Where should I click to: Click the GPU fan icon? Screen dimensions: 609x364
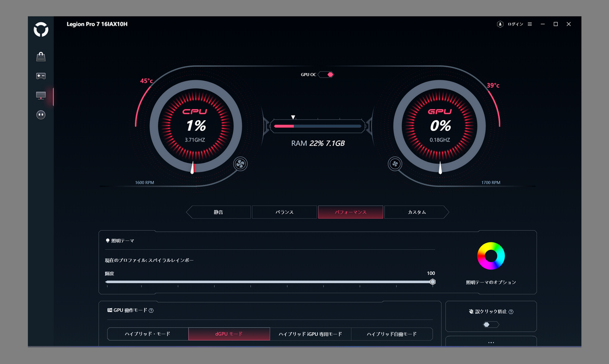[x=394, y=164]
